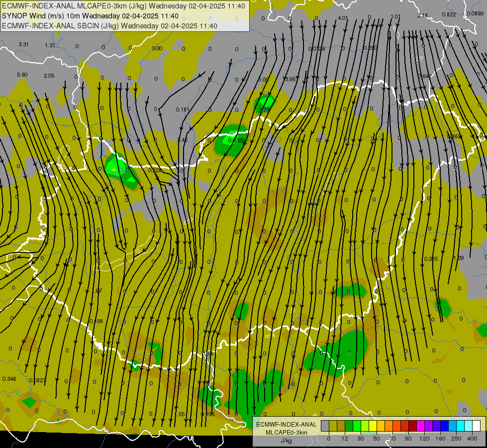The width and height of the screenshot is (487, 448).
Task: Click the legend tick label 30
Action: point(360,439)
